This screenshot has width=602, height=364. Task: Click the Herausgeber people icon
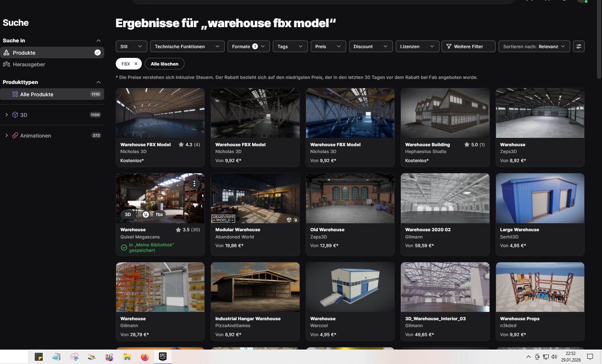7,64
